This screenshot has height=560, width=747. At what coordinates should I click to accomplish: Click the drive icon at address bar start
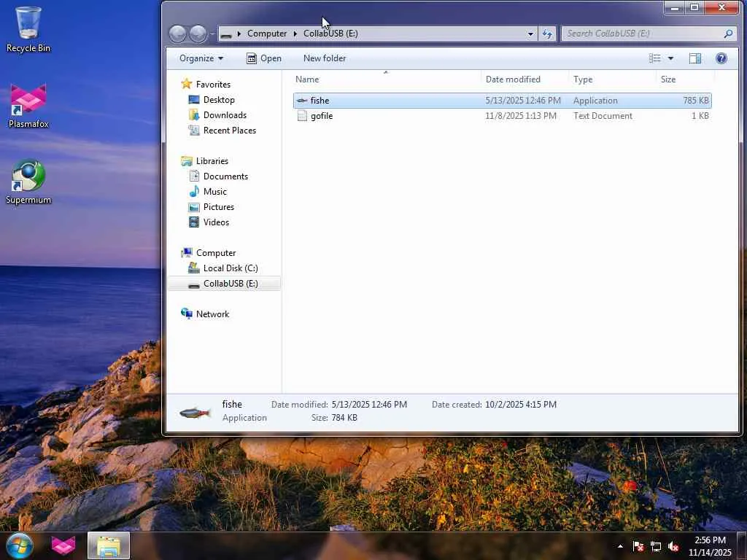click(x=227, y=34)
